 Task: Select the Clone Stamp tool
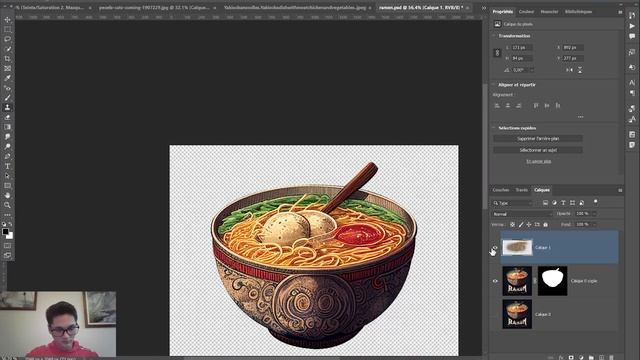pos(7,107)
